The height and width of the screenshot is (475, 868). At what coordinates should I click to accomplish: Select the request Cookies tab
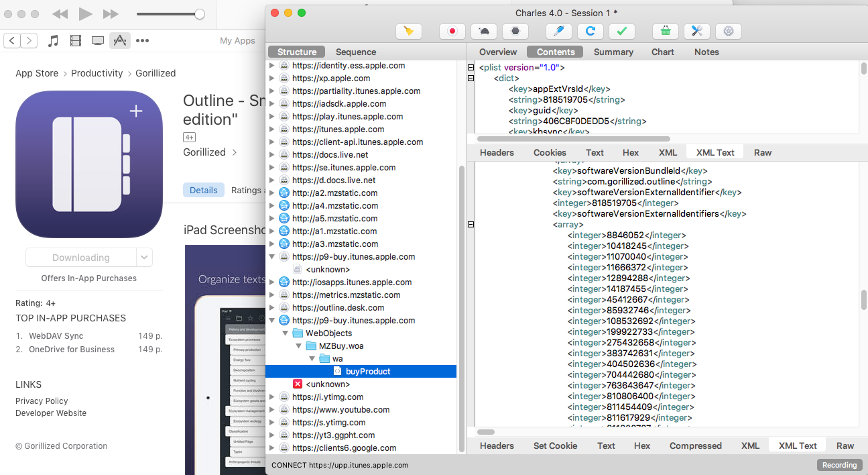point(550,152)
